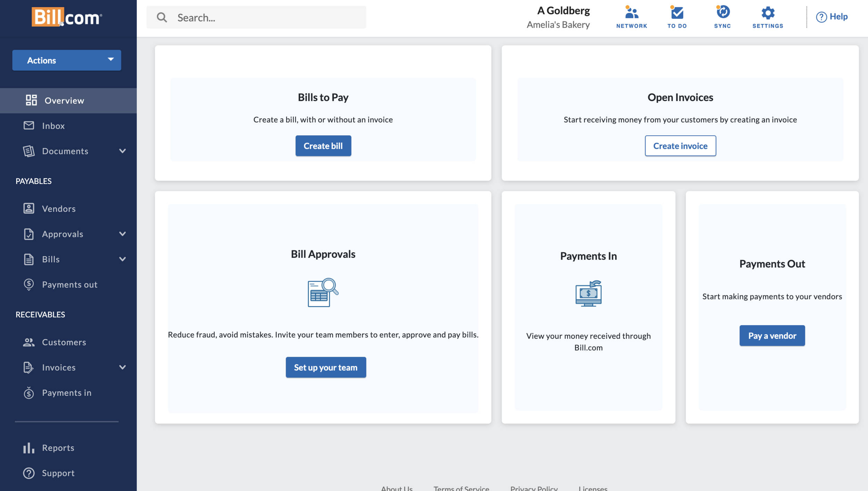This screenshot has width=868, height=491.
Task: Click the Licenses footer link
Action: tap(593, 488)
